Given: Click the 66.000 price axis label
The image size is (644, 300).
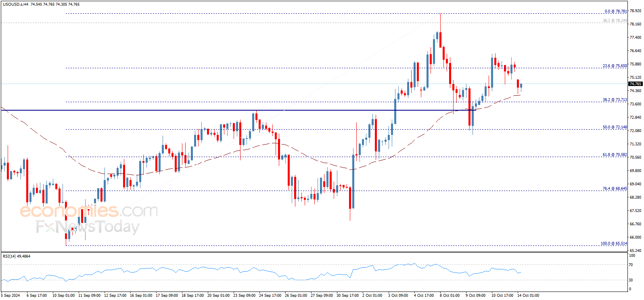Looking at the screenshot, I should click(636, 237).
